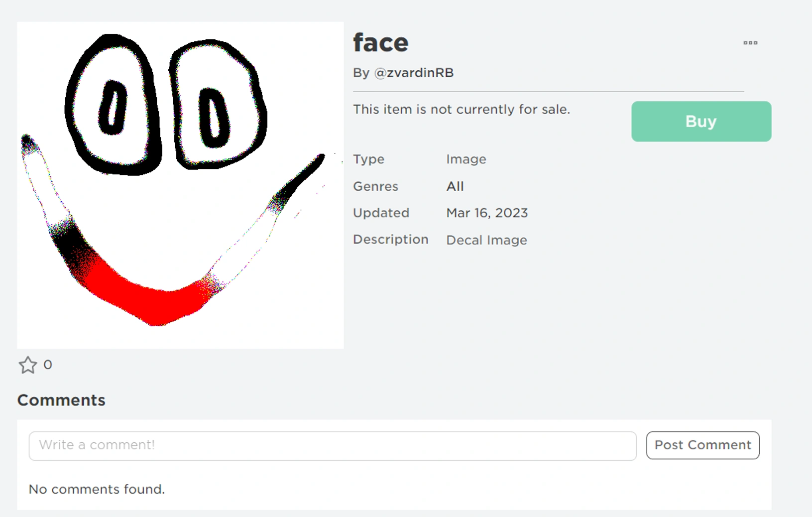Click the 'Image' type value
The image size is (812, 517).
[x=466, y=159]
